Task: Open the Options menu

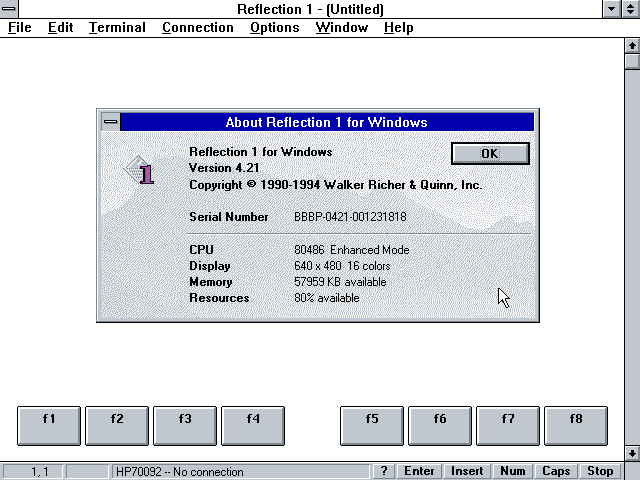Action: point(275,27)
